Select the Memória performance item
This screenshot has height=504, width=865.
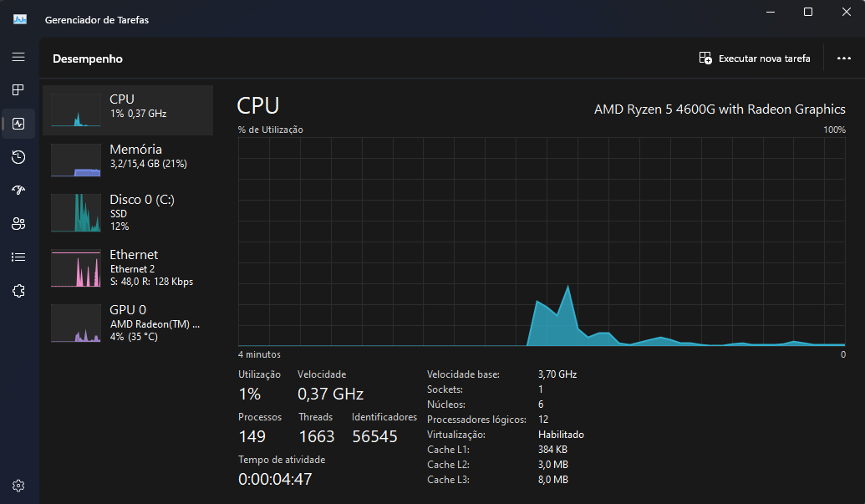click(128, 160)
